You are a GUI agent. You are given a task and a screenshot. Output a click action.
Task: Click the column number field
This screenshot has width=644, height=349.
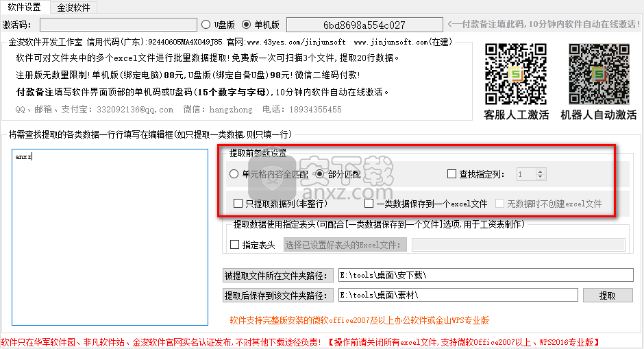[526, 174]
